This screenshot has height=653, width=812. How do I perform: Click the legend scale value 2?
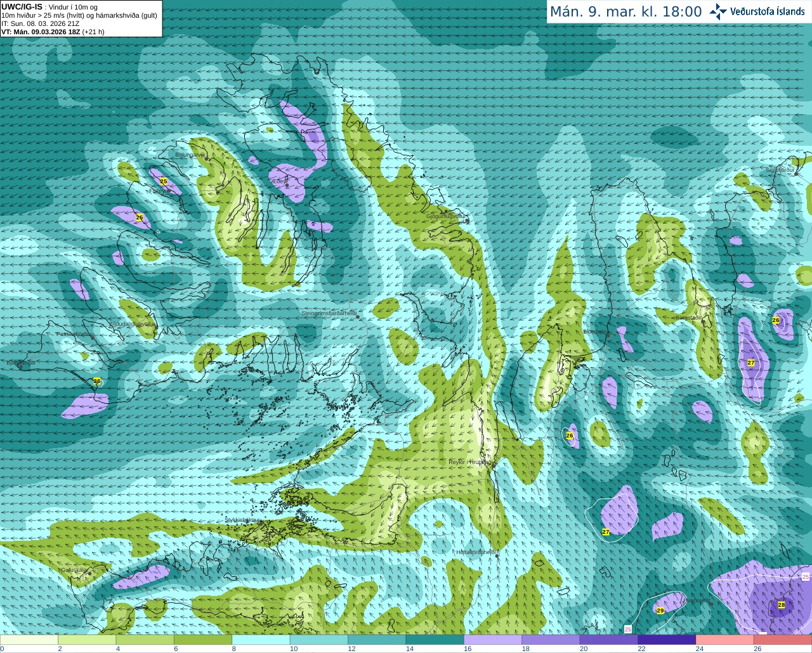pos(60,649)
